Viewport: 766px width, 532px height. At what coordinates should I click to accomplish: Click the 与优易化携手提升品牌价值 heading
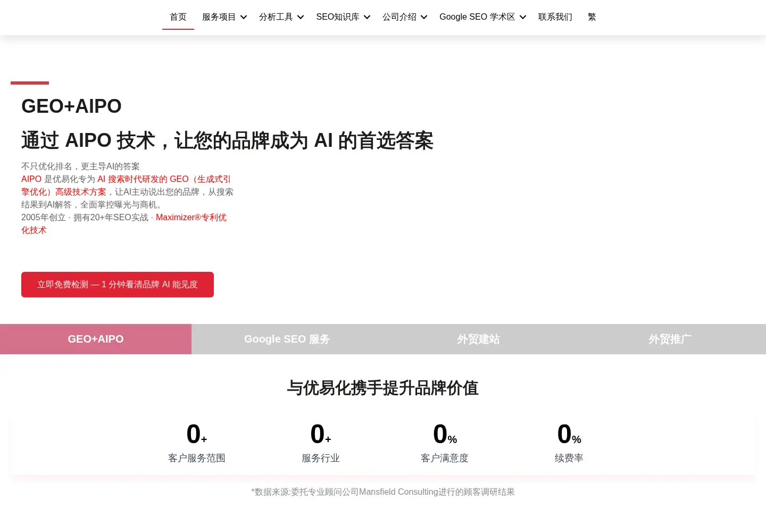click(383, 388)
